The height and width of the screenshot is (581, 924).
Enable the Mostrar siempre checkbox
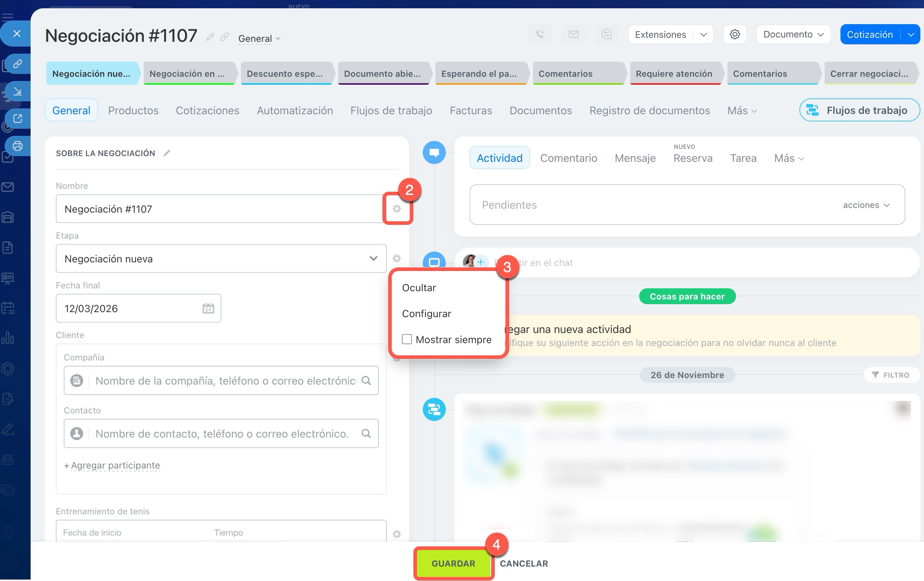click(407, 340)
